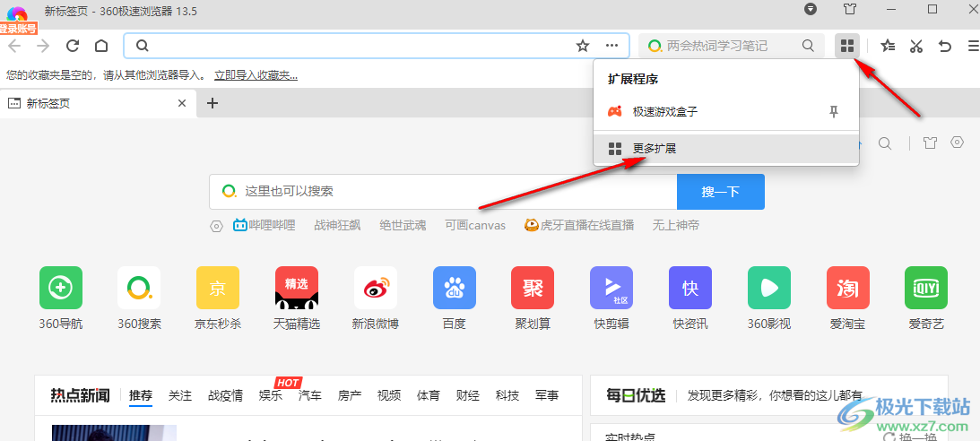Switch to the 房产 news tab
Image resolution: width=980 pixels, height=441 pixels.
350,395
